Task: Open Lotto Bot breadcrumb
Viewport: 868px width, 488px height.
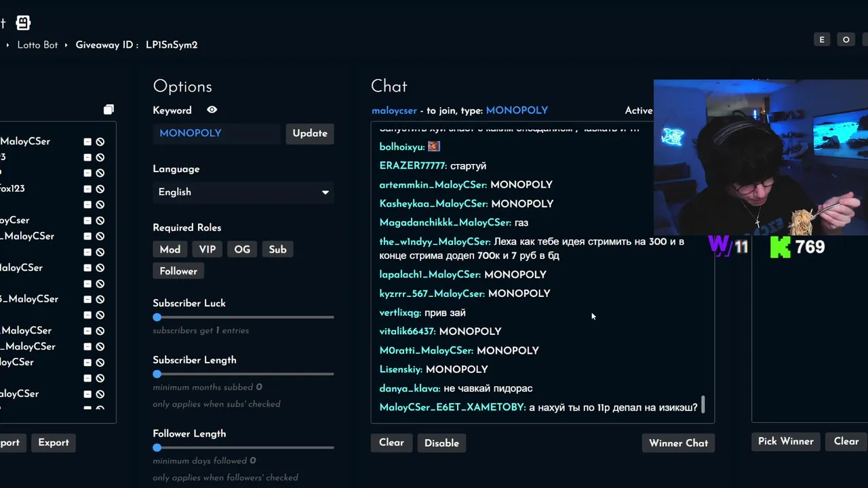Action: (37, 45)
